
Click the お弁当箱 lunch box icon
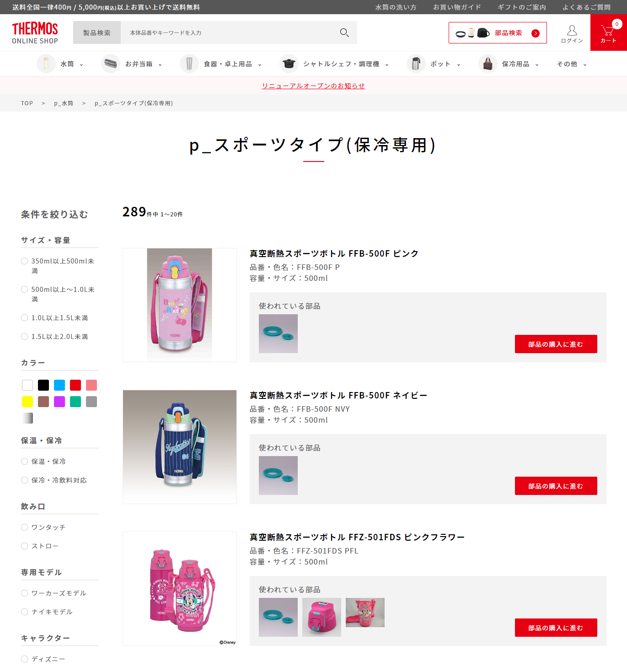click(111, 64)
